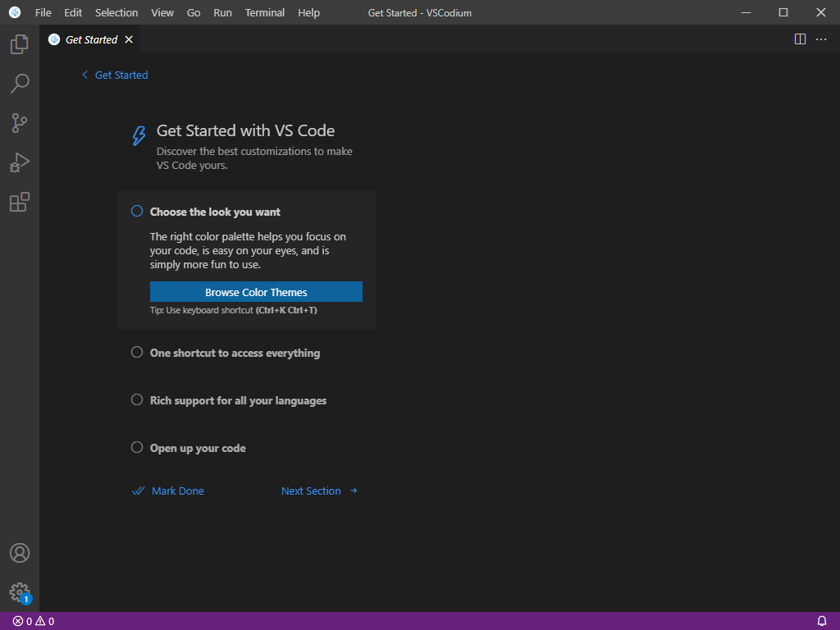Open the Go menu
Viewport: 840px width, 630px height.
[x=194, y=12]
